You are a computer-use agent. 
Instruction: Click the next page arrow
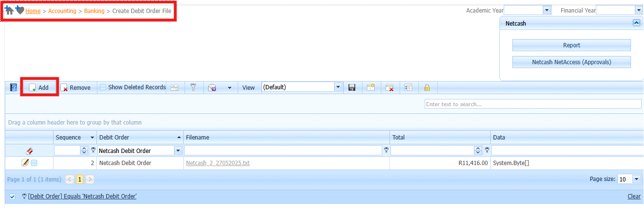tap(90, 179)
